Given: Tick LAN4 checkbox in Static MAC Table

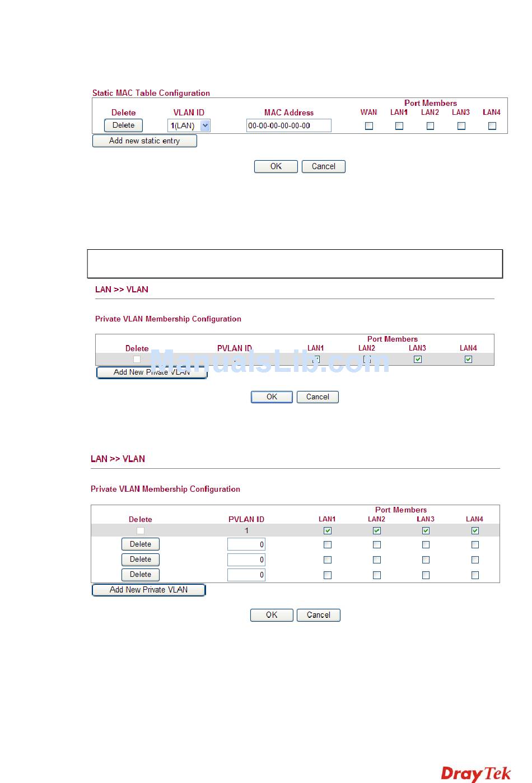Looking at the screenshot, I should (492, 126).
